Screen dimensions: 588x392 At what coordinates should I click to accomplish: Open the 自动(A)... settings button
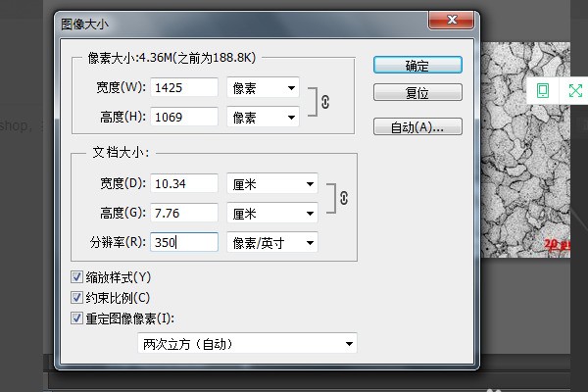point(417,126)
